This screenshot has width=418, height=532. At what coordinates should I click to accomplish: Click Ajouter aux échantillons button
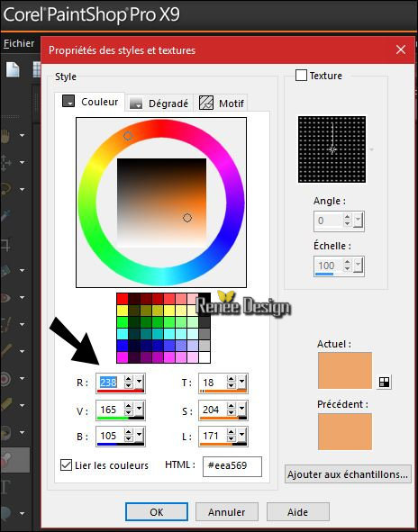coord(348,474)
